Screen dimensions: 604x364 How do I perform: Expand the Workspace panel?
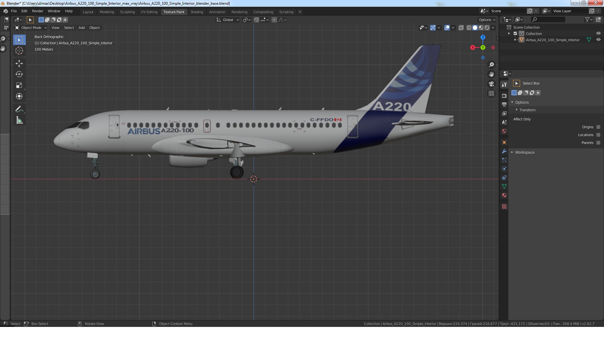(x=512, y=152)
